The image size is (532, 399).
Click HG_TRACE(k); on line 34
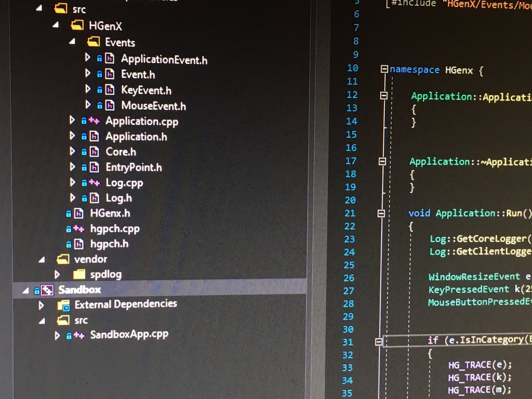tap(480, 377)
